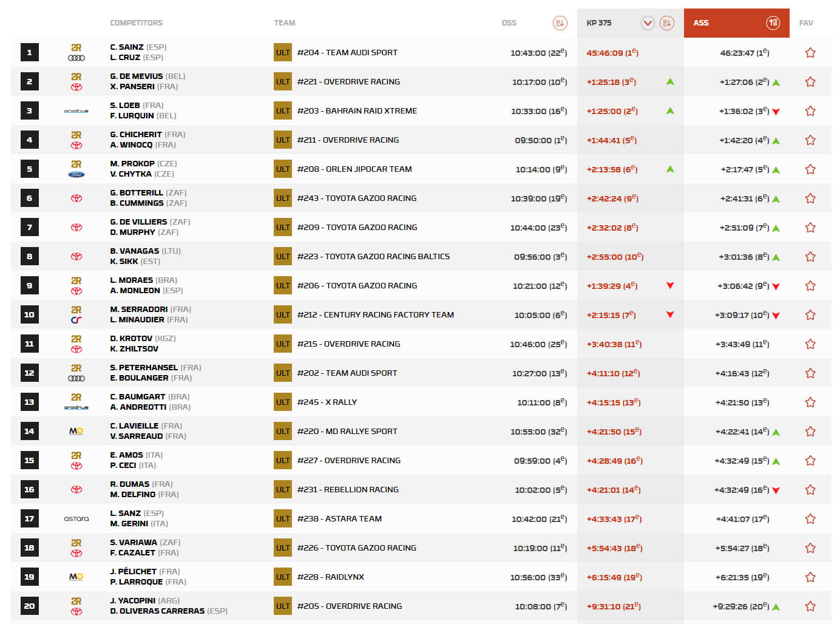The height and width of the screenshot is (624, 840).
Task: Click the COMPETITORS column header
Action: coord(137,23)
